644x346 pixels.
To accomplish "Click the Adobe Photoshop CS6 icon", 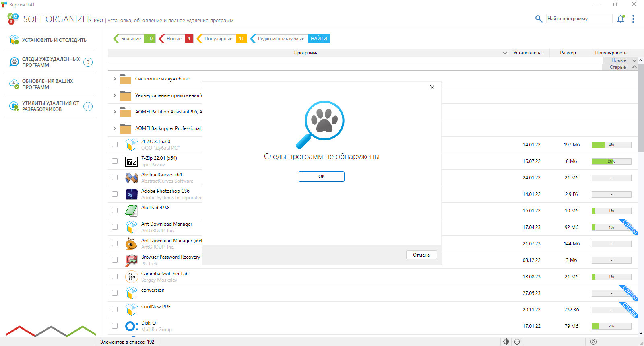I will (x=132, y=194).
